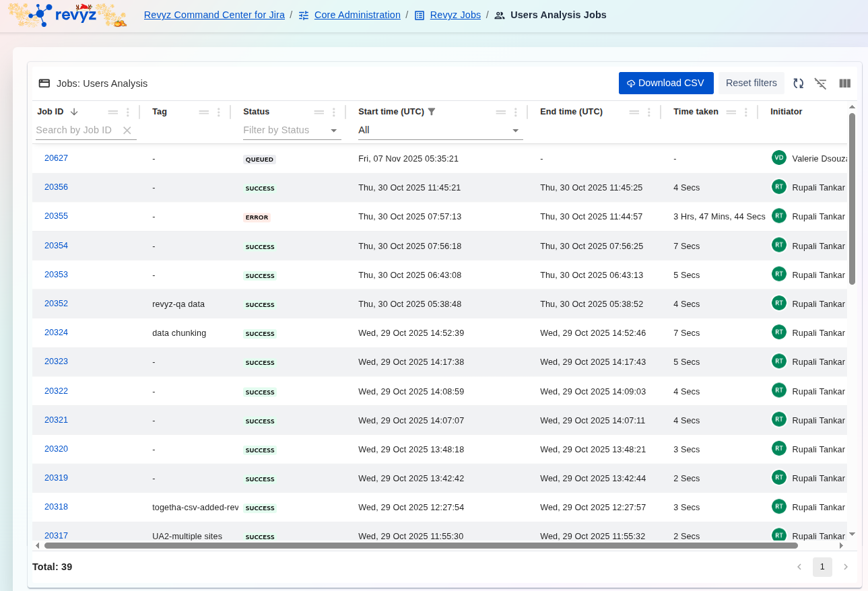Clear the Job ID search field

(x=127, y=131)
